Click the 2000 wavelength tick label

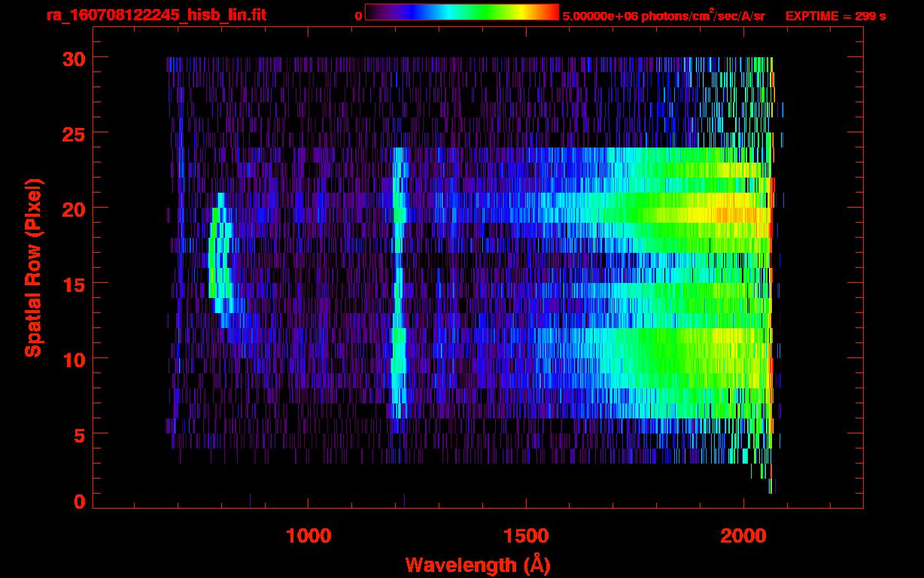coord(743,536)
